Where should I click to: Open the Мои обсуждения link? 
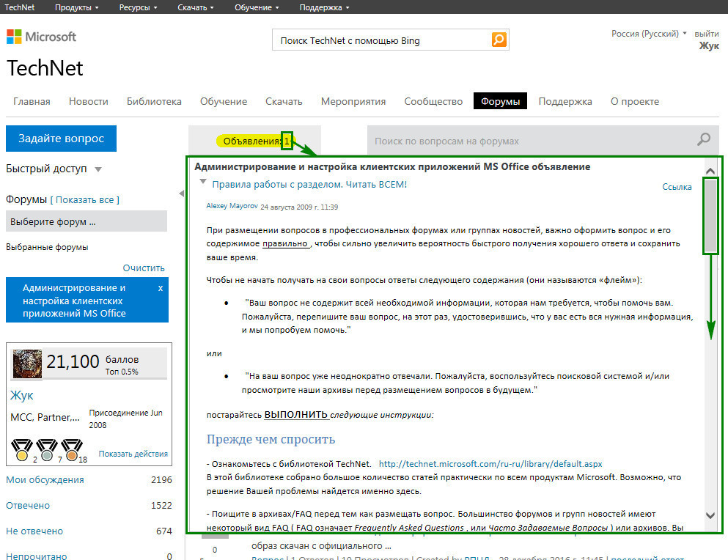pyautogui.click(x=45, y=479)
